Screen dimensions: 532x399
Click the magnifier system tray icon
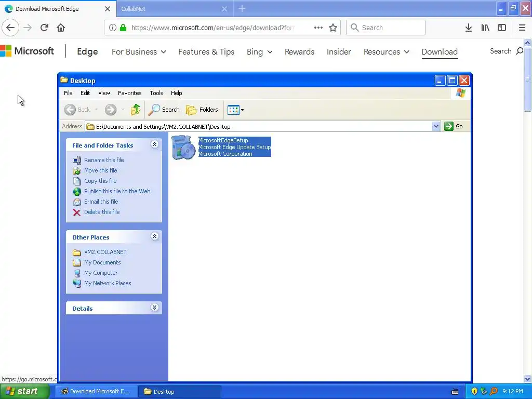(x=494, y=391)
